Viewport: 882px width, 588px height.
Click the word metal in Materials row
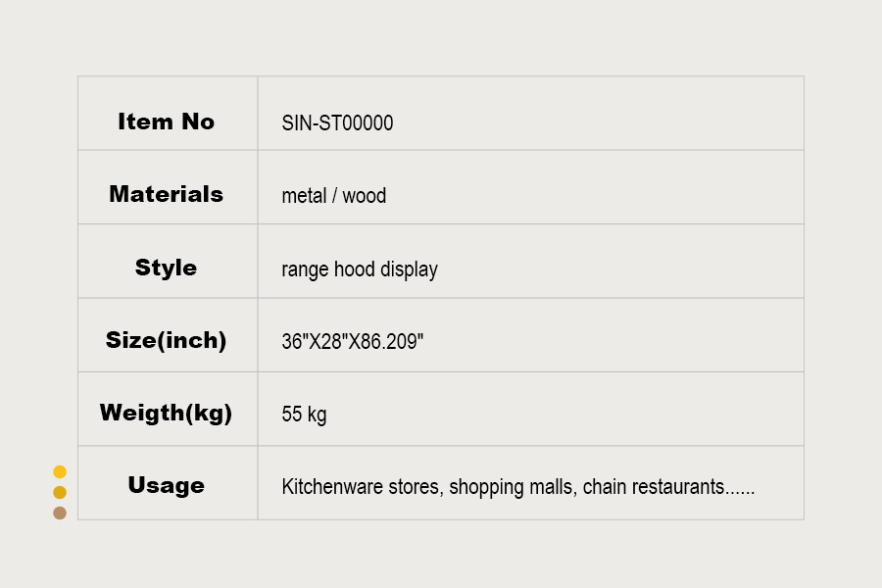pos(304,196)
